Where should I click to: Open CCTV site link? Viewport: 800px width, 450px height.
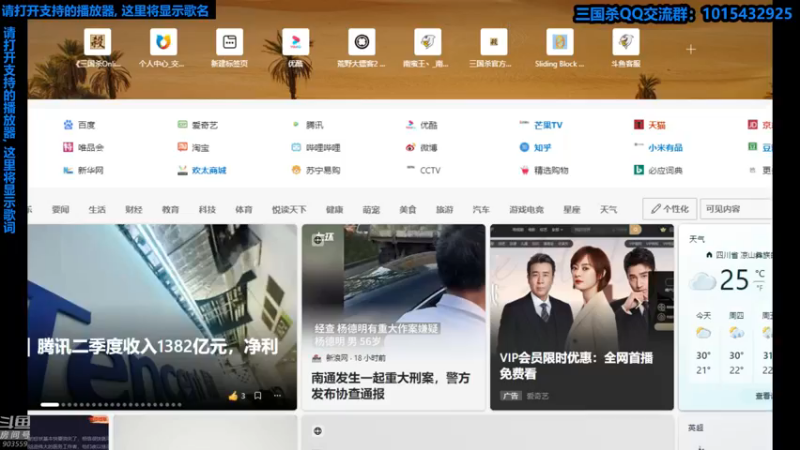pos(423,170)
